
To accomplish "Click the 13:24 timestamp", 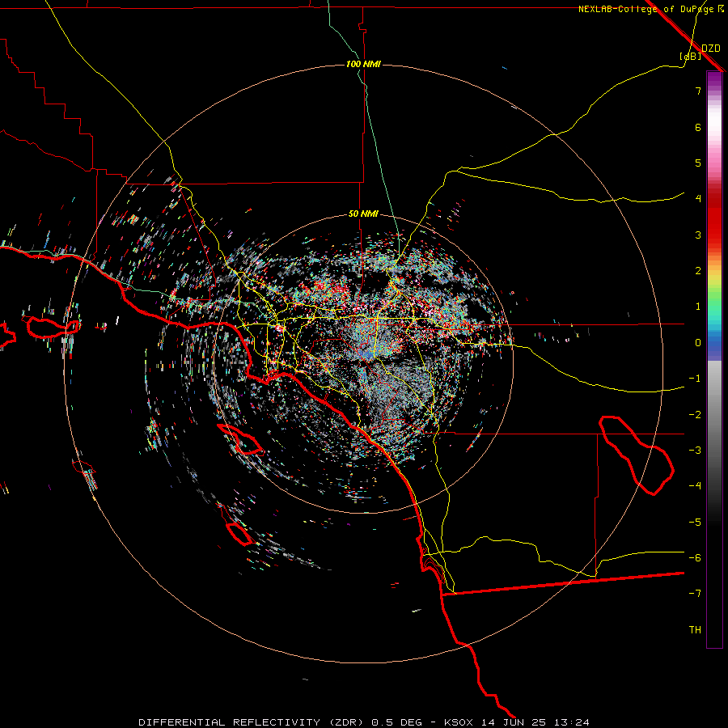I will [572, 722].
